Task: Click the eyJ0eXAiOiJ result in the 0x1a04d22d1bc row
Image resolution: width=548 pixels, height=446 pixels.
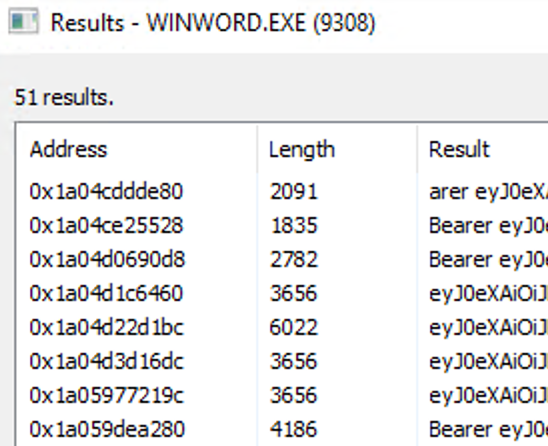Action: (488, 327)
